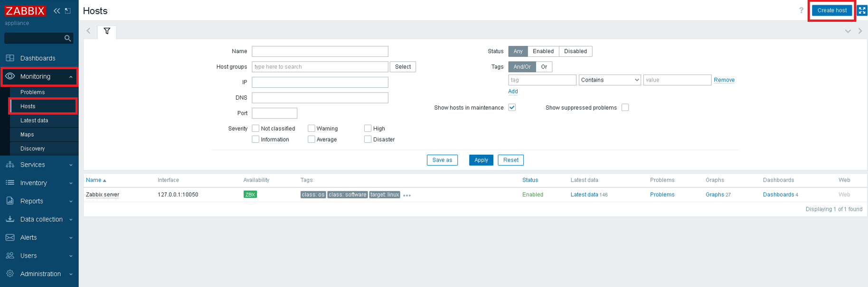Click the Inventory list icon
Viewport: 868px width, 287px height.
pos(10,183)
